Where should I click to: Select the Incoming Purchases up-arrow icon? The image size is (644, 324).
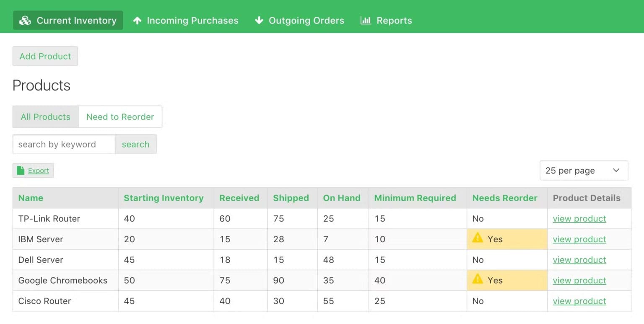138,20
